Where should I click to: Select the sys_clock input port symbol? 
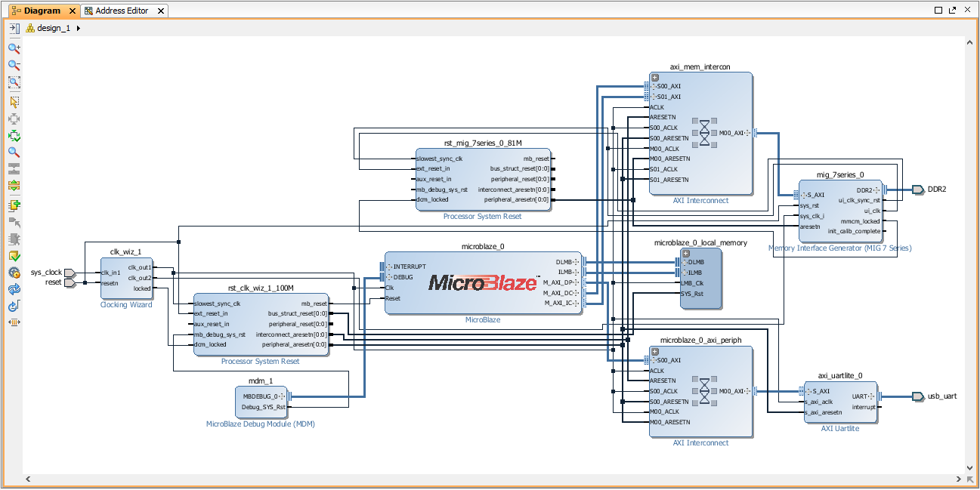coord(70,273)
